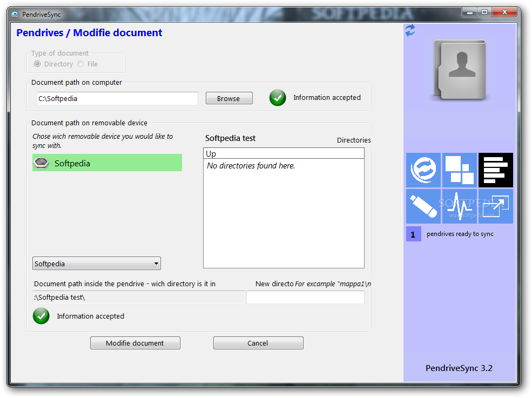Minimize the PendriveSync window
Image resolution: width=532 pixels, height=398 pixels.
[x=469, y=12]
